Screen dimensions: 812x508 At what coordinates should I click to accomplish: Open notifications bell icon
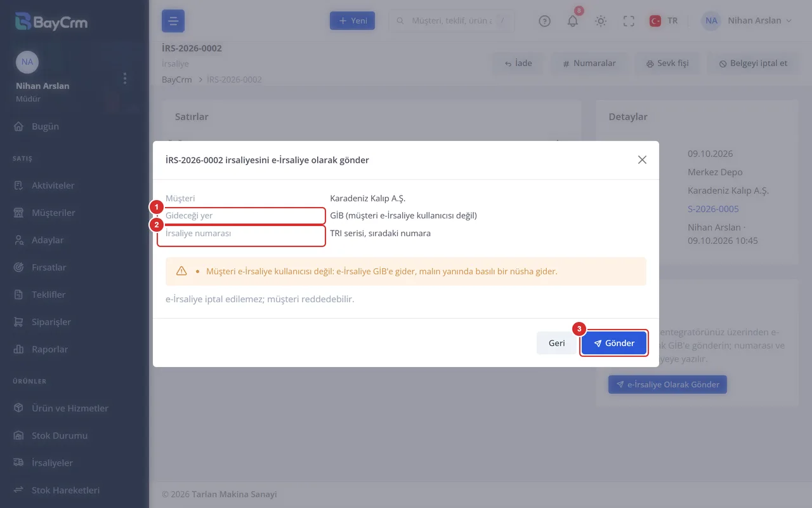(573, 21)
